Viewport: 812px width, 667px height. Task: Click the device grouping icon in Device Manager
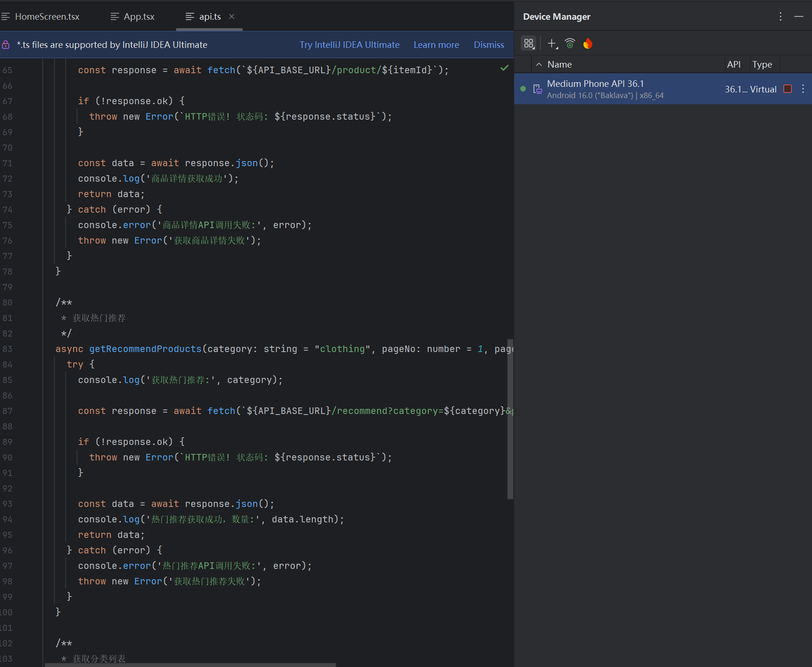click(x=529, y=44)
